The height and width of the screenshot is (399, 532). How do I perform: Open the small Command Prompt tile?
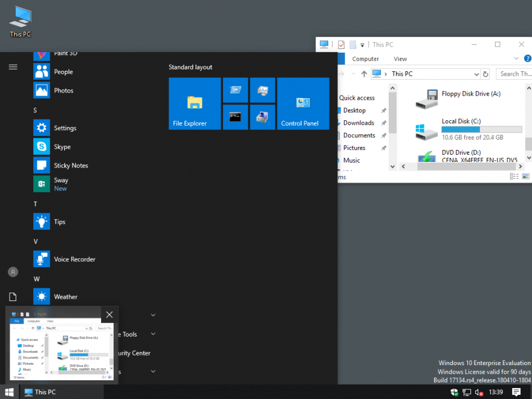235,117
